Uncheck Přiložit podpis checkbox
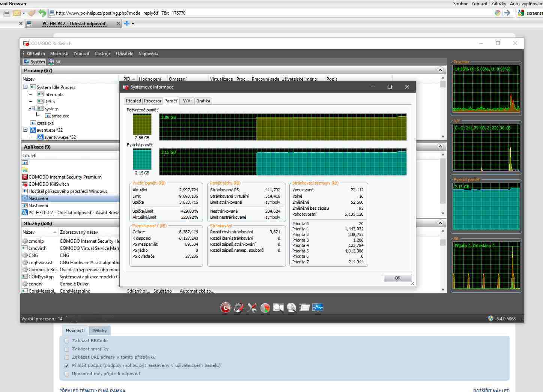The height and width of the screenshot is (392, 543). (67, 366)
